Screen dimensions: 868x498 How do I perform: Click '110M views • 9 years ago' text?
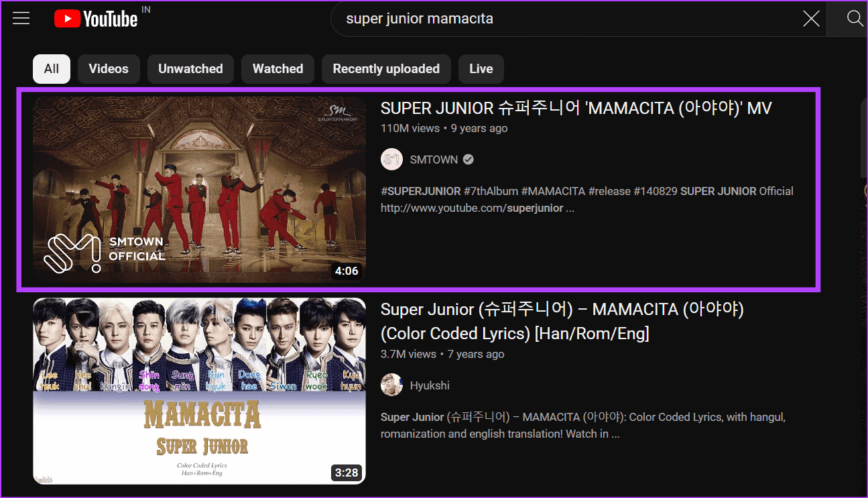[444, 128]
